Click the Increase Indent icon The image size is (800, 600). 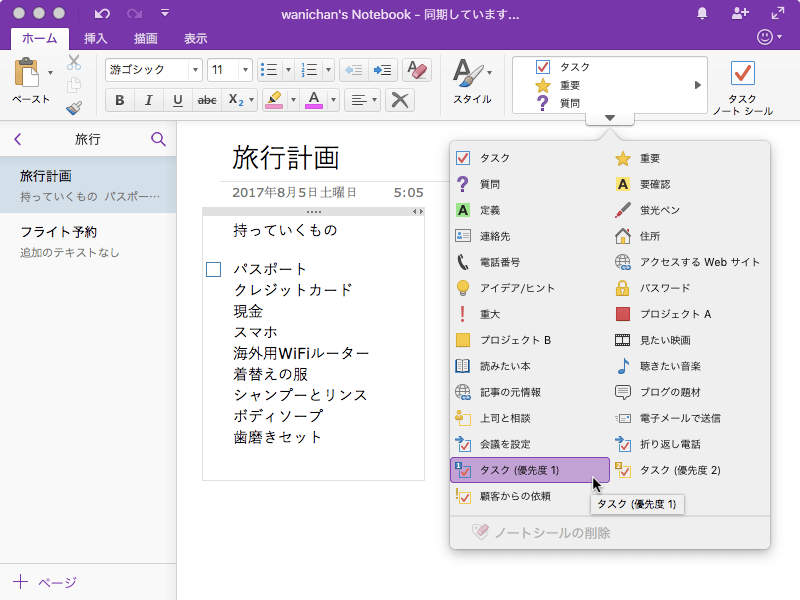(x=382, y=70)
